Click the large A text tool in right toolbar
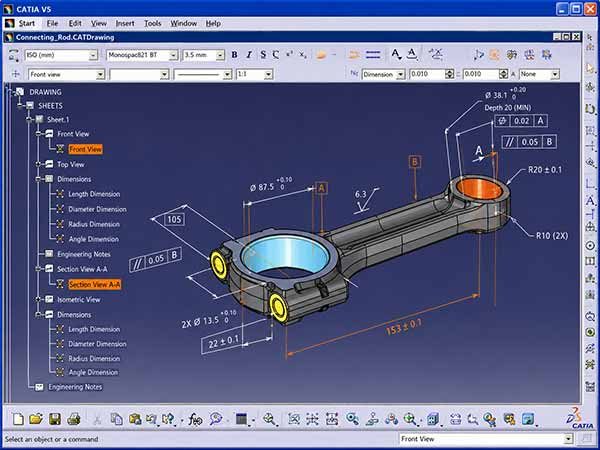The width and height of the screenshot is (600, 450). 590,200
